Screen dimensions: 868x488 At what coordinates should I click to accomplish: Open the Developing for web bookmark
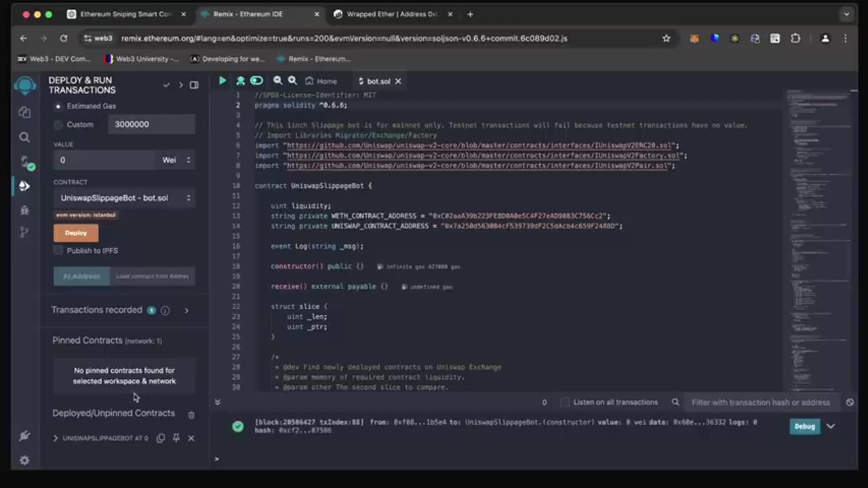tap(228, 59)
